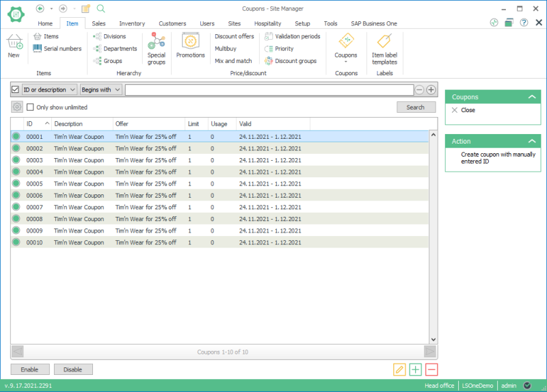Click the search settings gear icon
This screenshot has height=392, width=547.
[x=16, y=107]
